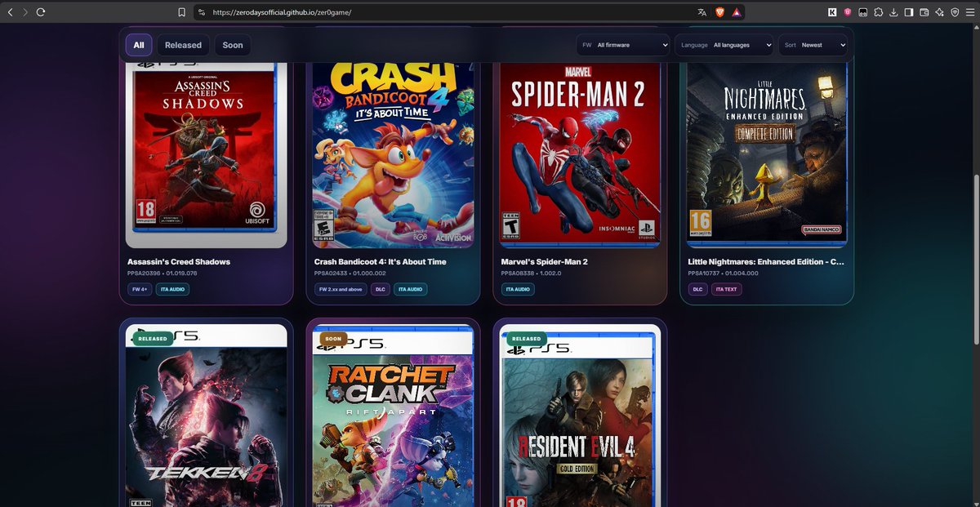Open the Language All languages dropdown
The image size is (980, 507).
click(x=724, y=45)
